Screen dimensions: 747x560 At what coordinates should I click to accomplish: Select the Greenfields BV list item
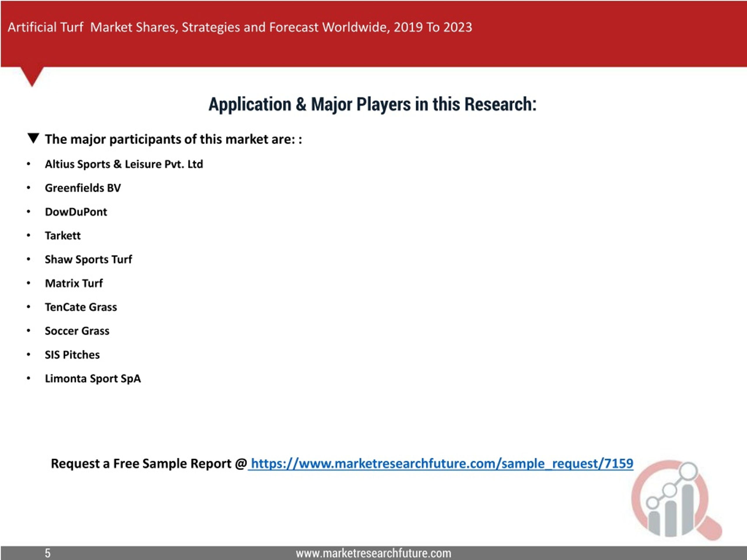[x=83, y=188]
